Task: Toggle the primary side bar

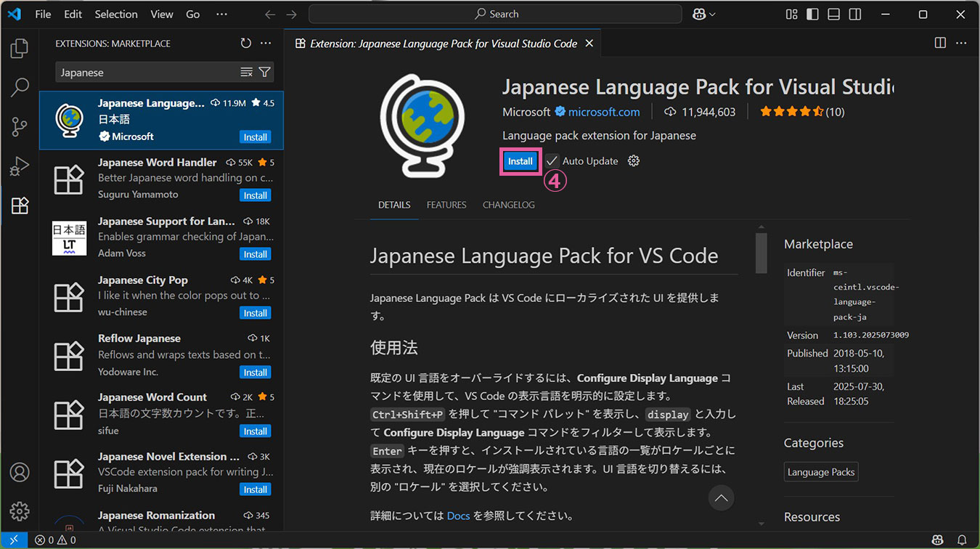Action: [813, 14]
